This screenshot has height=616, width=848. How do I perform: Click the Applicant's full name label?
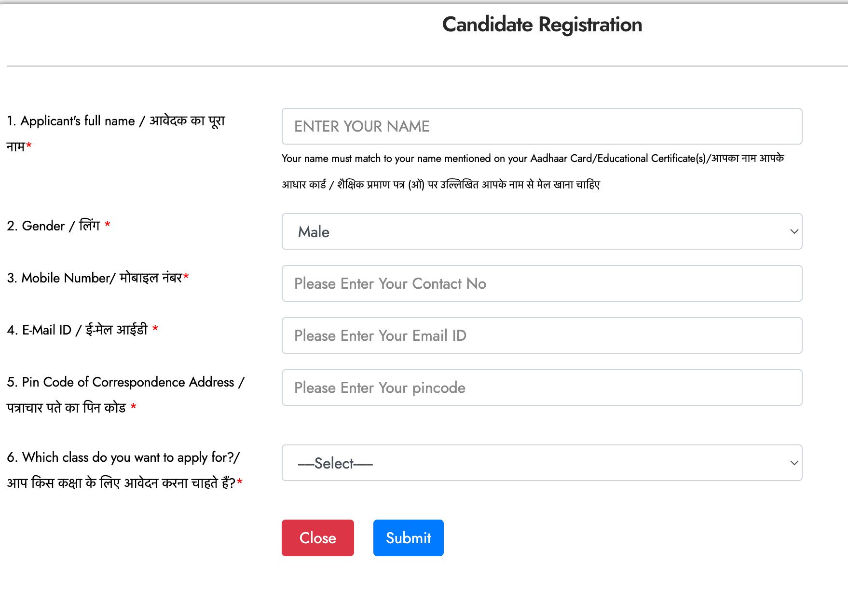(x=116, y=121)
